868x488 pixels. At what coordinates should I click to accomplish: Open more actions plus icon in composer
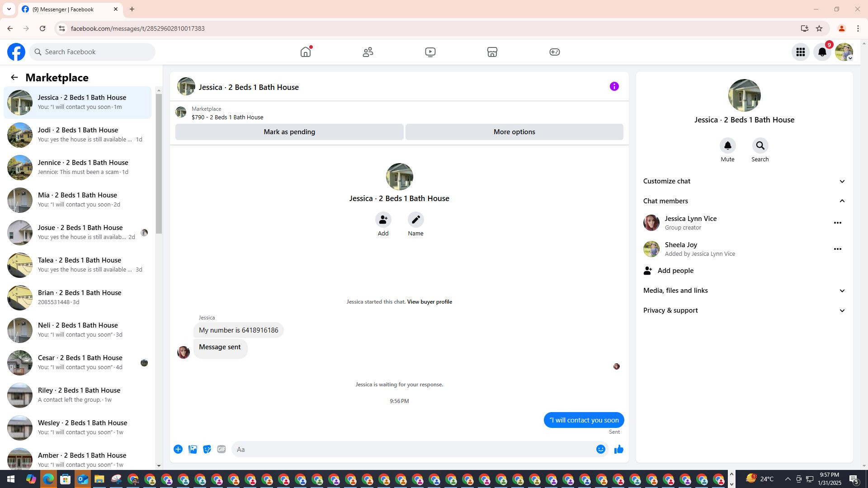coord(178,449)
